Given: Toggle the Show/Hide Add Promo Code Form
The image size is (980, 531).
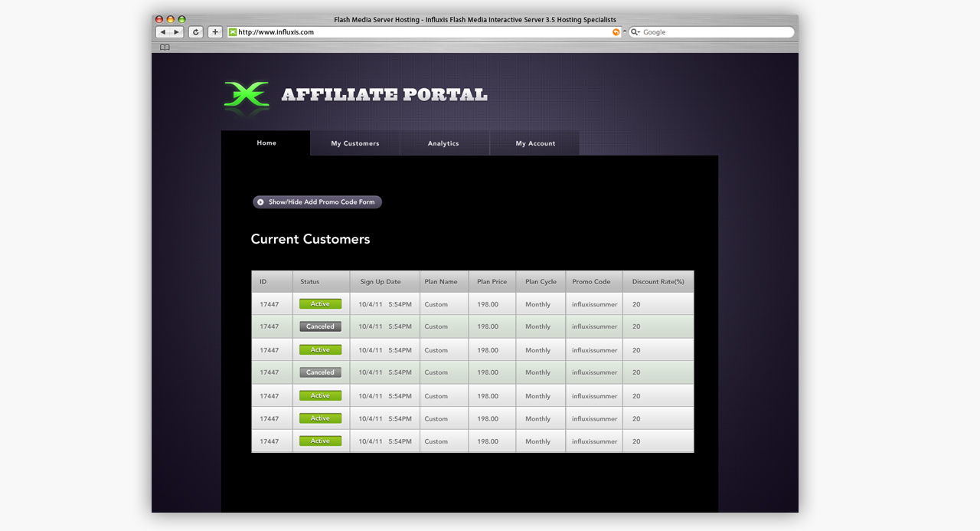Looking at the screenshot, I should coord(316,202).
